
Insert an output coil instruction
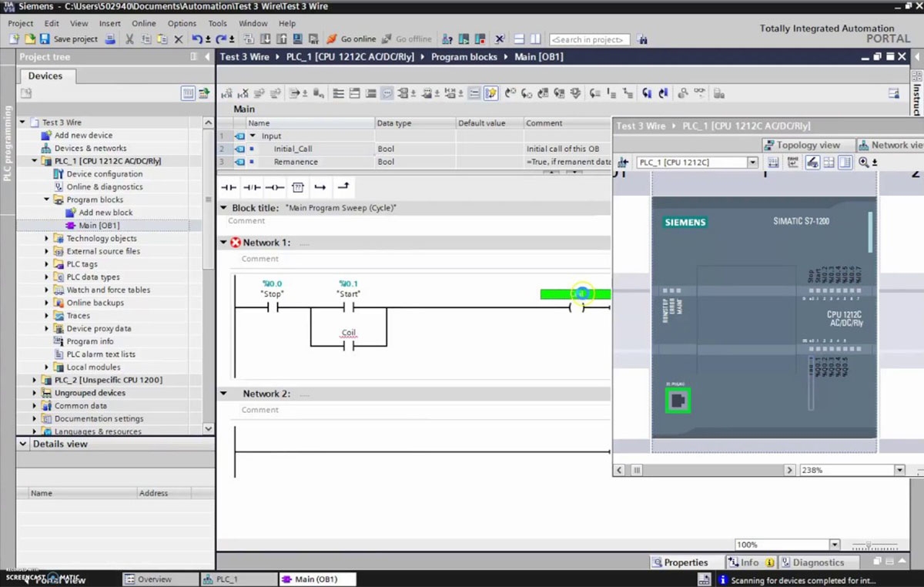click(x=275, y=187)
